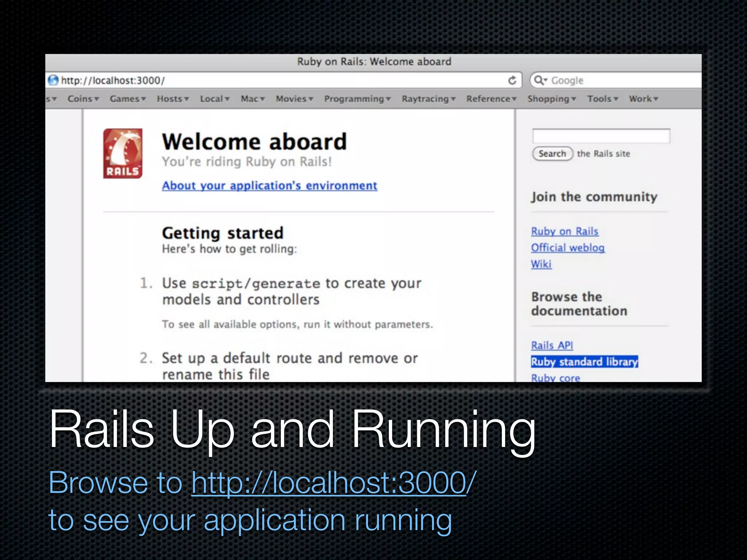
Task: Open the Hosts bookmarks folder
Action: 173,99
